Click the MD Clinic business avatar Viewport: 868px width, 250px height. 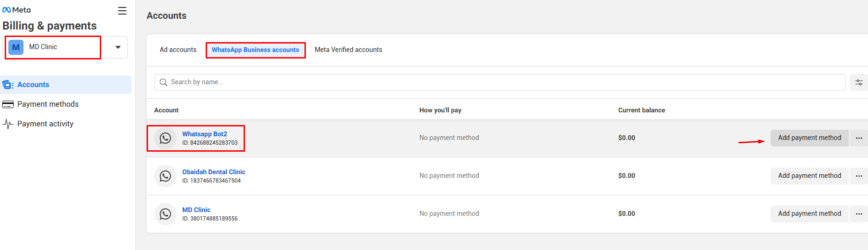(16, 47)
